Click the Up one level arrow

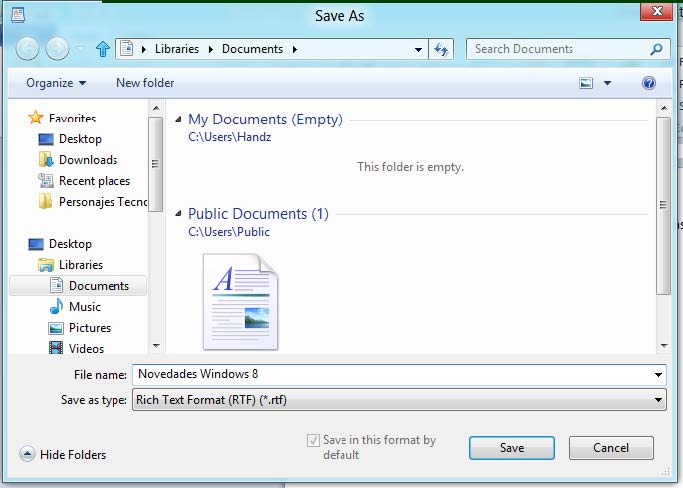[x=102, y=48]
